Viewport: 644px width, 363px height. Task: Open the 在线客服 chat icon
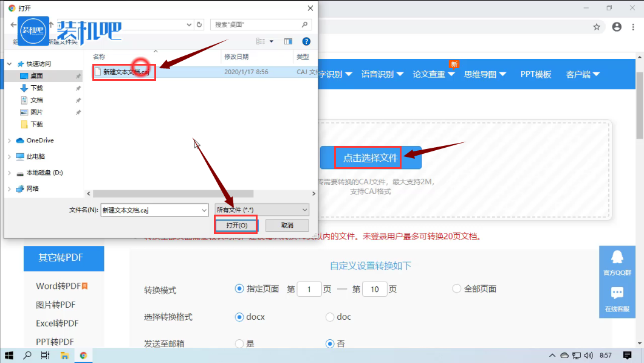pyautogui.click(x=617, y=294)
